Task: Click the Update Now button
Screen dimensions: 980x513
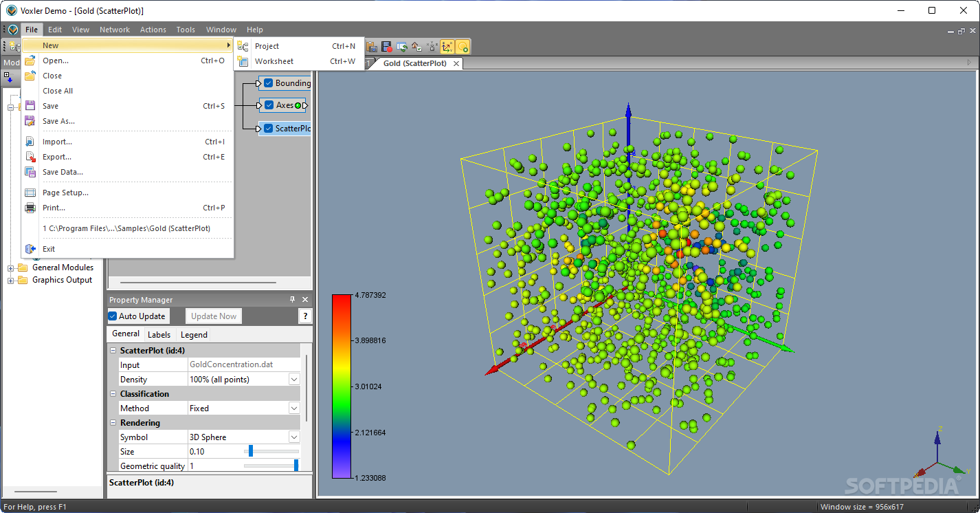Action: (214, 316)
